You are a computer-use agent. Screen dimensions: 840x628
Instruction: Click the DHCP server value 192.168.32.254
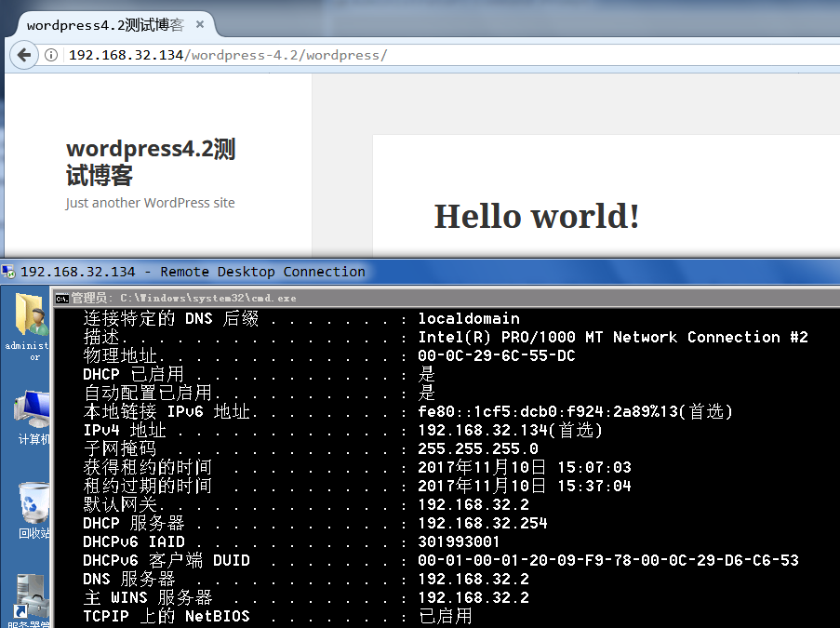(x=482, y=524)
